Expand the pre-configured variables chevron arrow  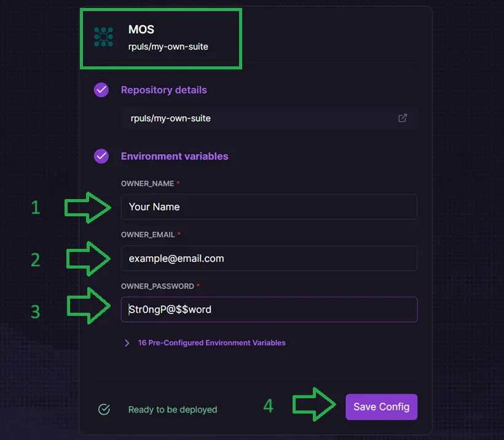[127, 343]
